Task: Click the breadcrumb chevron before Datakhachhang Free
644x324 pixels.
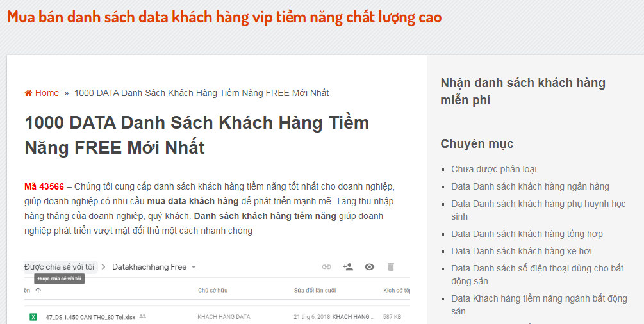Action: click(103, 267)
